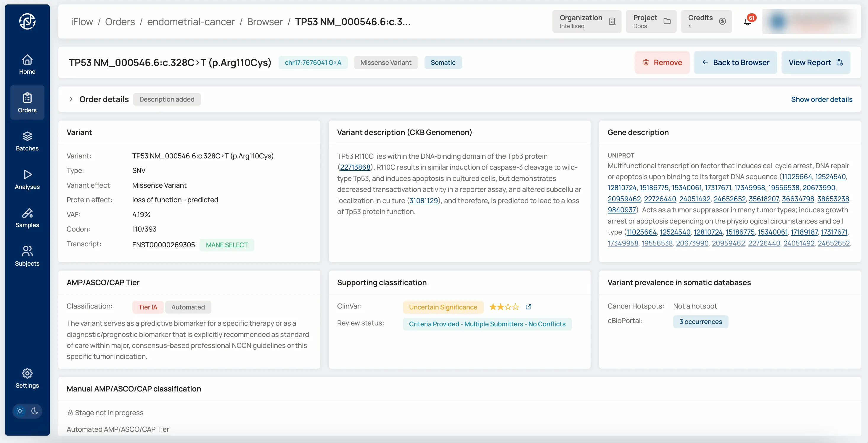Open the Organization Intelliseq selector
Viewport: 868px width, 443px height.
[x=587, y=22]
